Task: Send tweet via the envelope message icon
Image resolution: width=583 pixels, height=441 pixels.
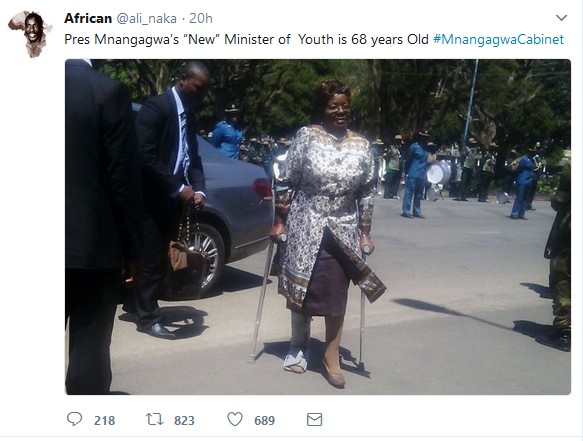Action: (x=314, y=419)
